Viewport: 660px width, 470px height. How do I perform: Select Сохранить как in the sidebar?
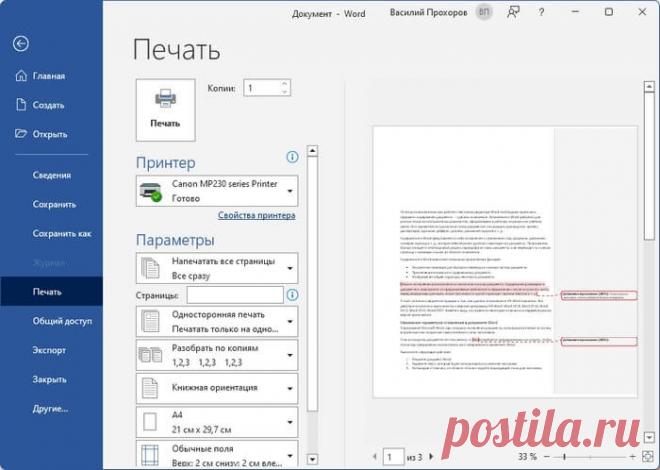pyautogui.click(x=61, y=233)
